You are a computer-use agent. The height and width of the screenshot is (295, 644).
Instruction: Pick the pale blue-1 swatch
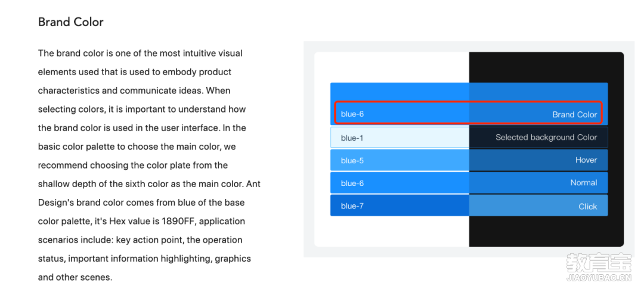coord(400,138)
